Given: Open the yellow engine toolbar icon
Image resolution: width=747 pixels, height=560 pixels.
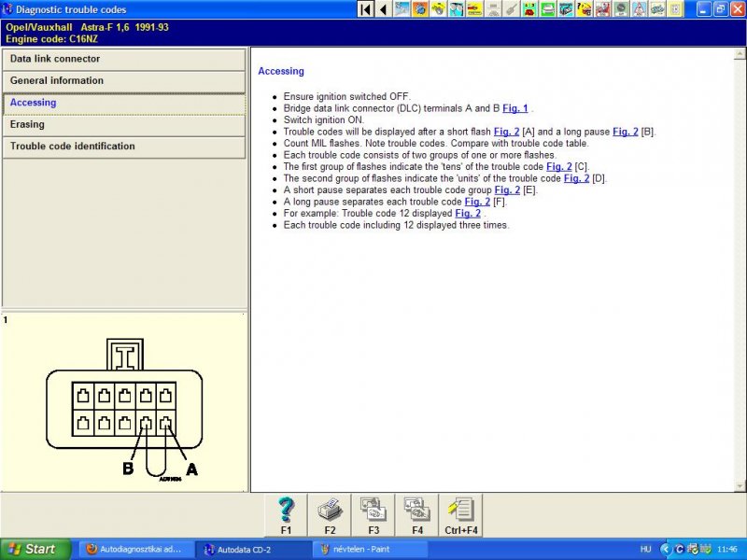Looking at the screenshot, I should tap(439, 9).
